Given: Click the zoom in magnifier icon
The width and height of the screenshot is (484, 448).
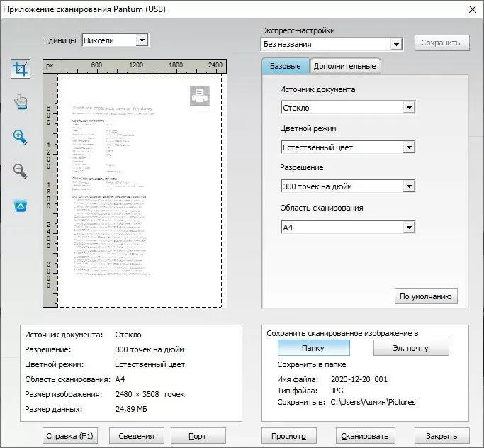Looking at the screenshot, I should tap(21, 137).
